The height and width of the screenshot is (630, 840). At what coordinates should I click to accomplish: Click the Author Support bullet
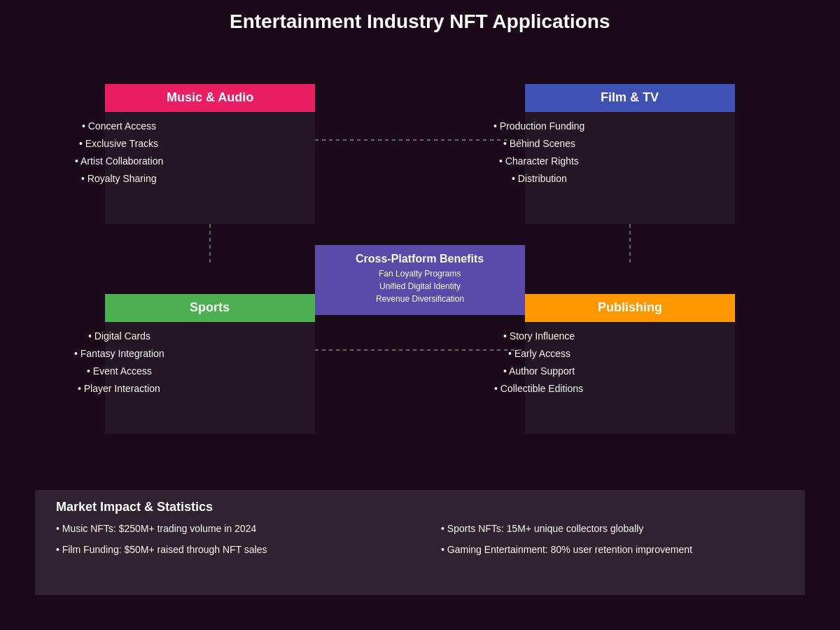pos(539,371)
